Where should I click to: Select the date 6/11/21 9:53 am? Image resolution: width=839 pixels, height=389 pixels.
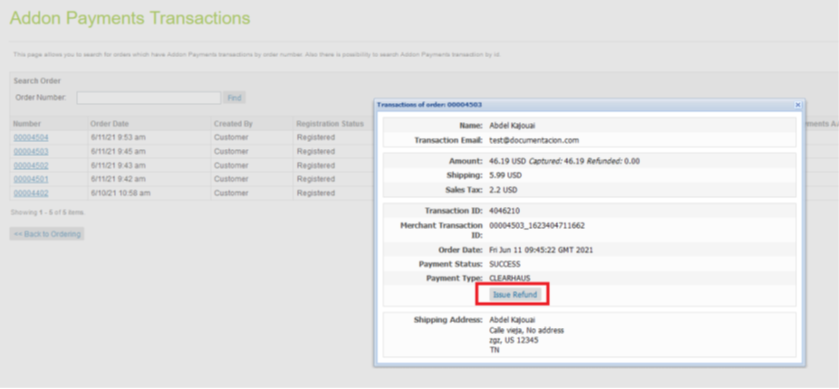pyautogui.click(x=118, y=138)
